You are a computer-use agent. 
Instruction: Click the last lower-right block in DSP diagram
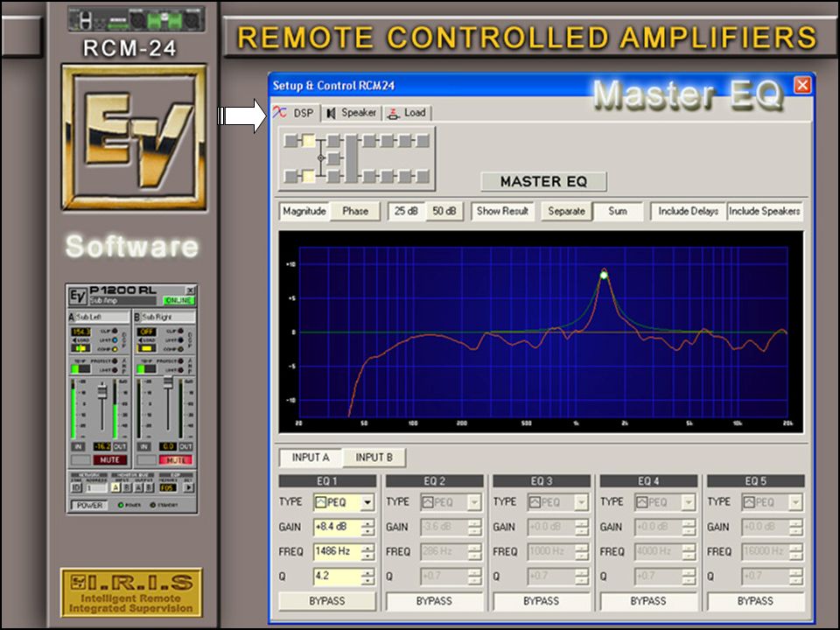tap(423, 176)
